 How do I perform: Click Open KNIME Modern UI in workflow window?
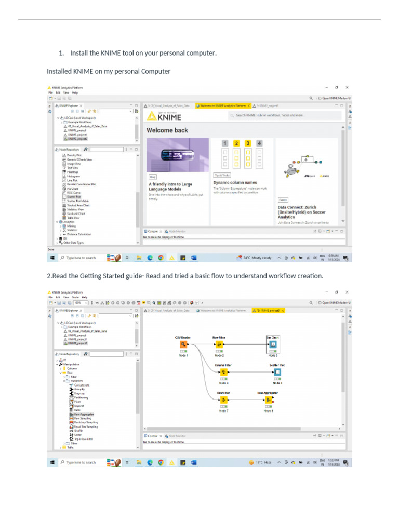coord(334,303)
